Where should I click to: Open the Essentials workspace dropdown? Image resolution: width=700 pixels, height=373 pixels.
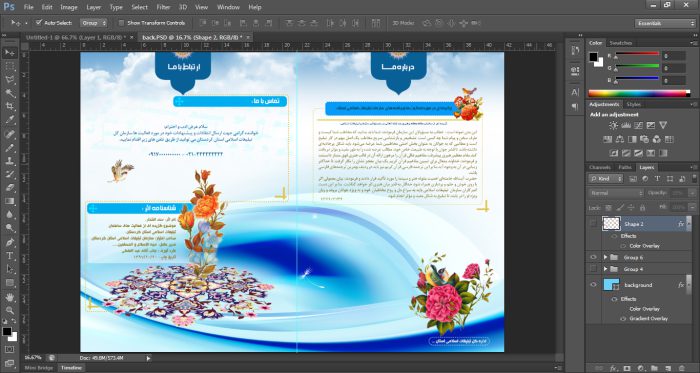(x=665, y=23)
